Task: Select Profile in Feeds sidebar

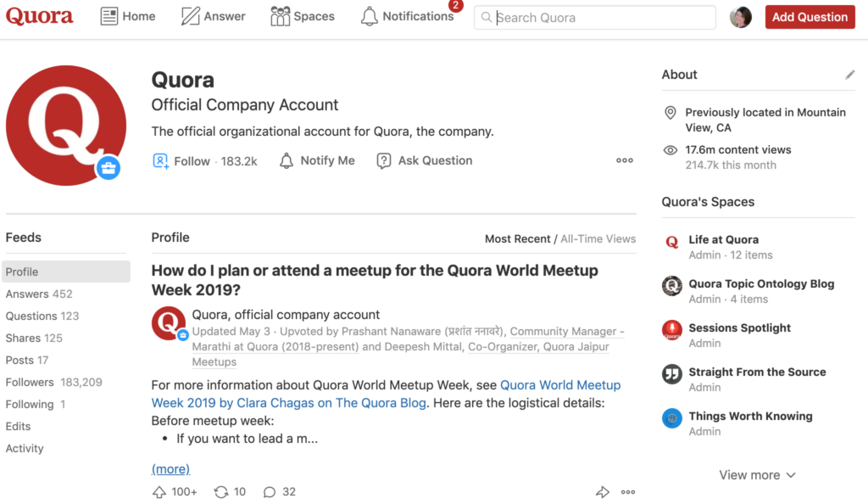Action: [66, 272]
